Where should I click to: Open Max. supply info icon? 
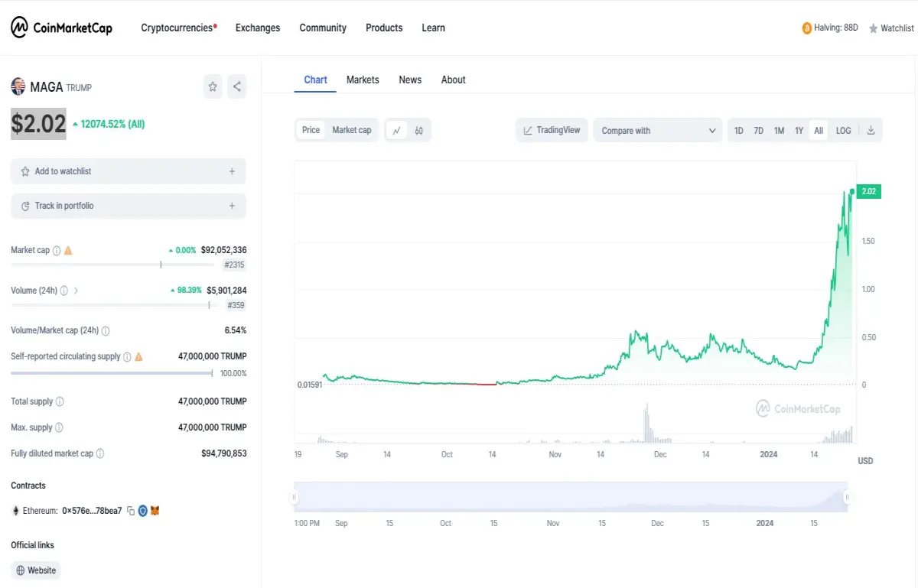pos(59,427)
